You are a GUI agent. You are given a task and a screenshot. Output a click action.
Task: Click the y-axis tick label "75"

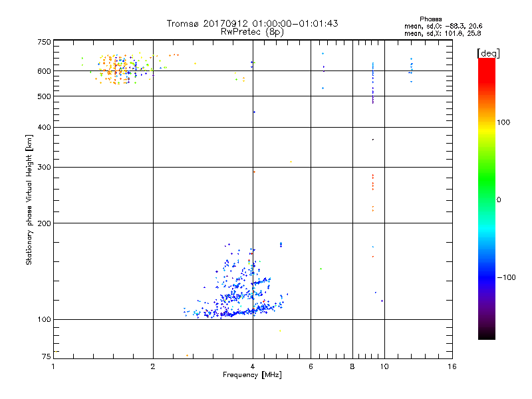(47, 356)
